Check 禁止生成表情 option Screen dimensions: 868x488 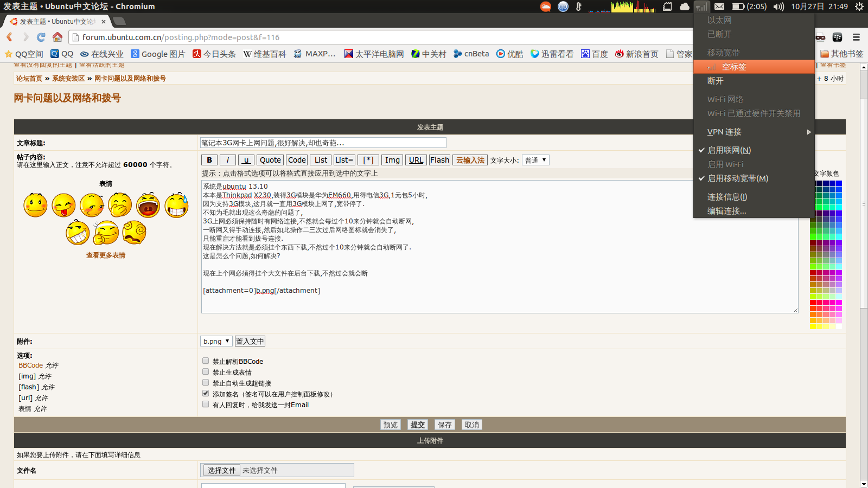(x=206, y=371)
